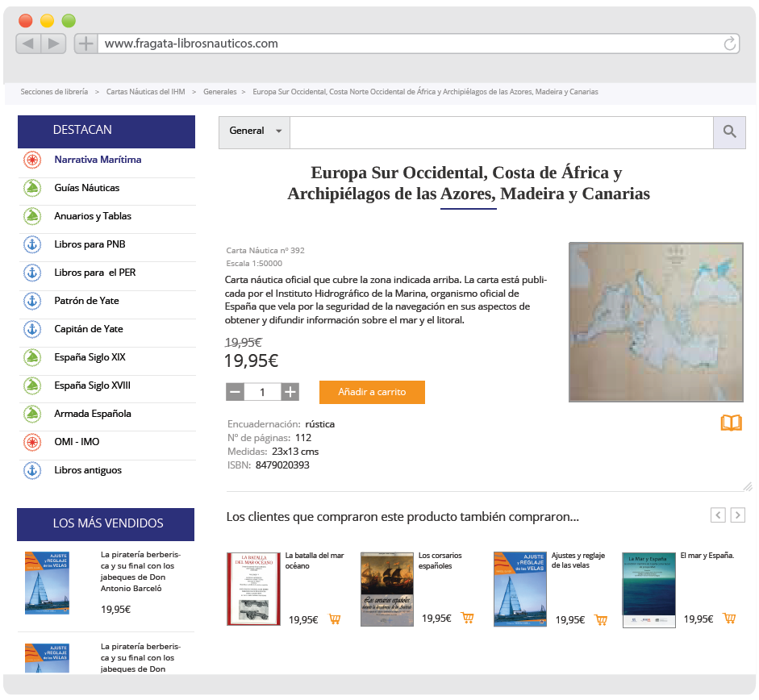Open the General search category dropdown

pyautogui.click(x=255, y=131)
